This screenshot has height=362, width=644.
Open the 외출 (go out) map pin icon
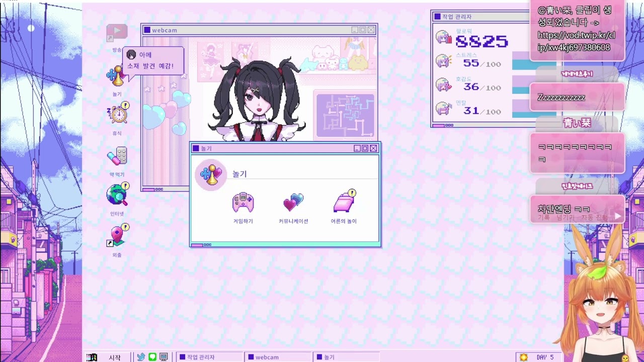(x=118, y=235)
